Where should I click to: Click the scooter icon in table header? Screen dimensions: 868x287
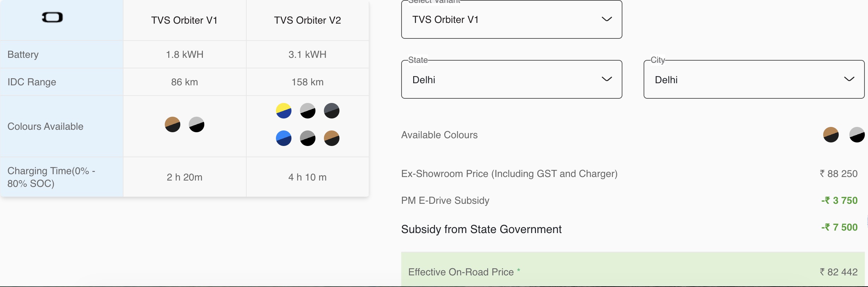click(x=52, y=17)
